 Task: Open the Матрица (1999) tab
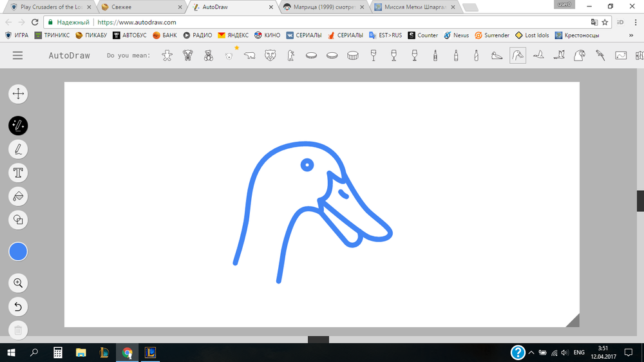point(324,7)
